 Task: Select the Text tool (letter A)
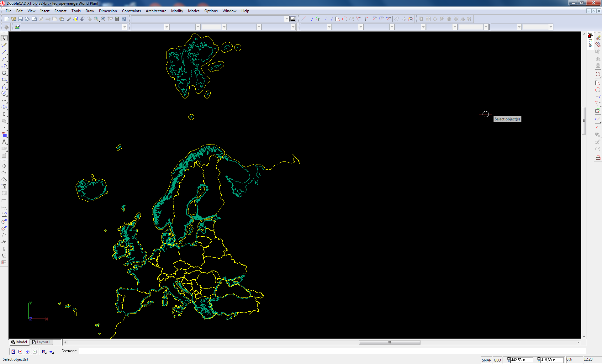coord(4,142)
